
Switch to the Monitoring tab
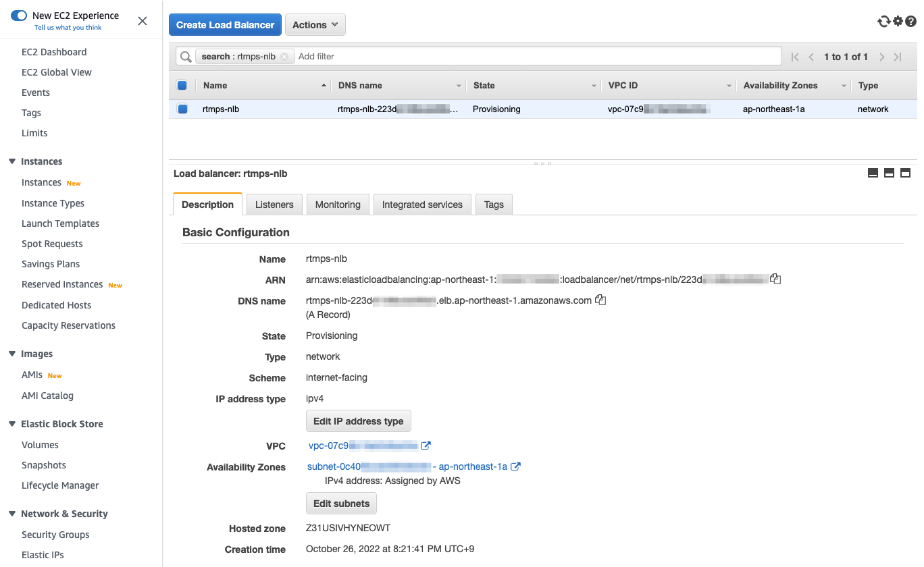tap(338, 205)
